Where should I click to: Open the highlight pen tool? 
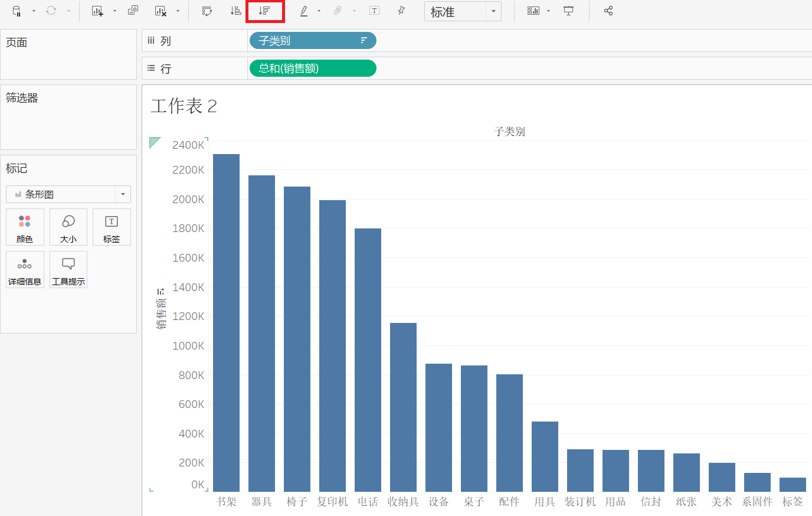(304, 11)
